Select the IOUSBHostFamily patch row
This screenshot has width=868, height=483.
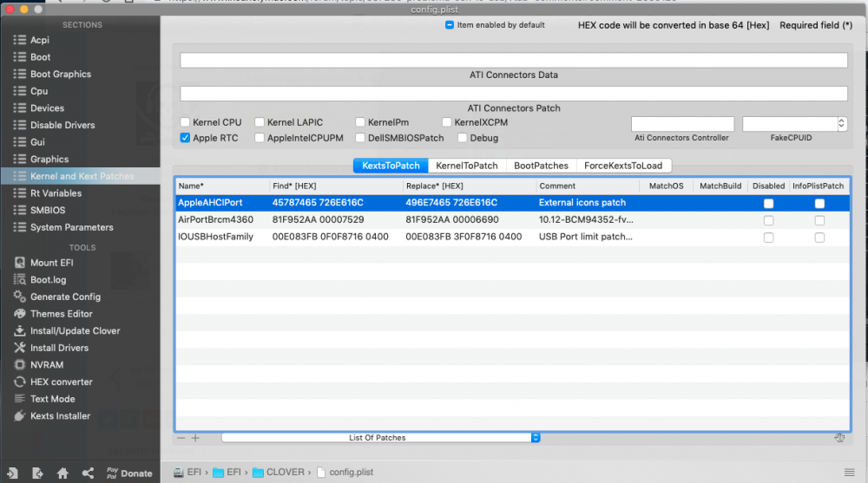click(513, 237)
